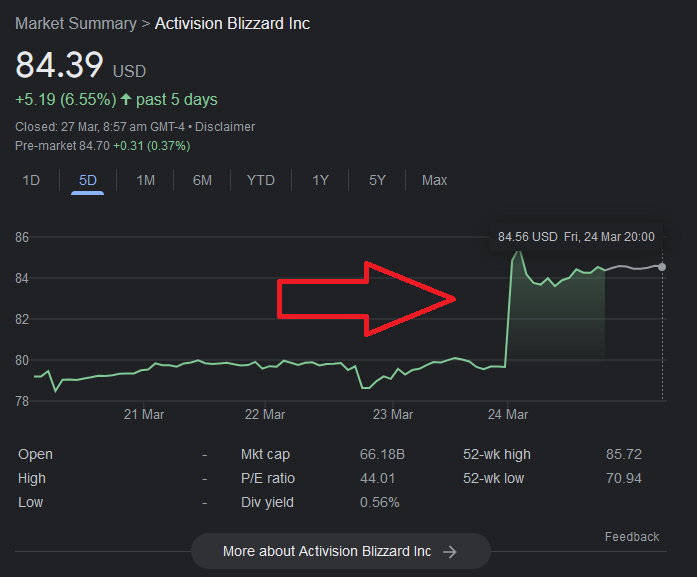The image size is (697, 577).
Task: Select the 5D time range tab
Action: tap(88, 180)
